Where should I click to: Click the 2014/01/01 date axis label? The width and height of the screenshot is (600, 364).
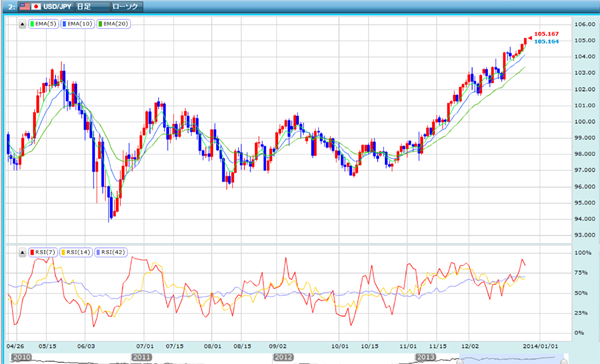(540, 346)
